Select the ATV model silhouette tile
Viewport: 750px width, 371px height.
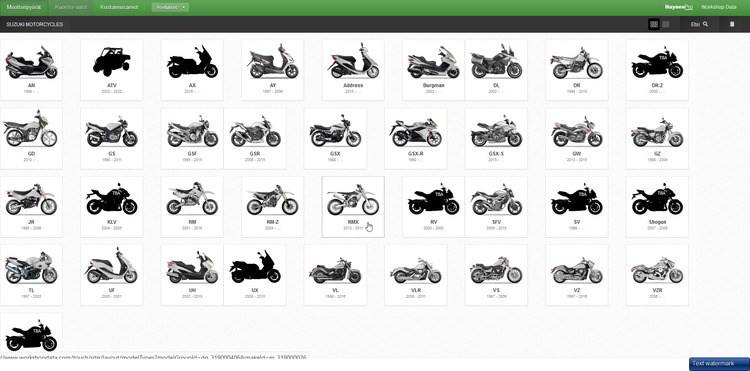coord(111,70)
